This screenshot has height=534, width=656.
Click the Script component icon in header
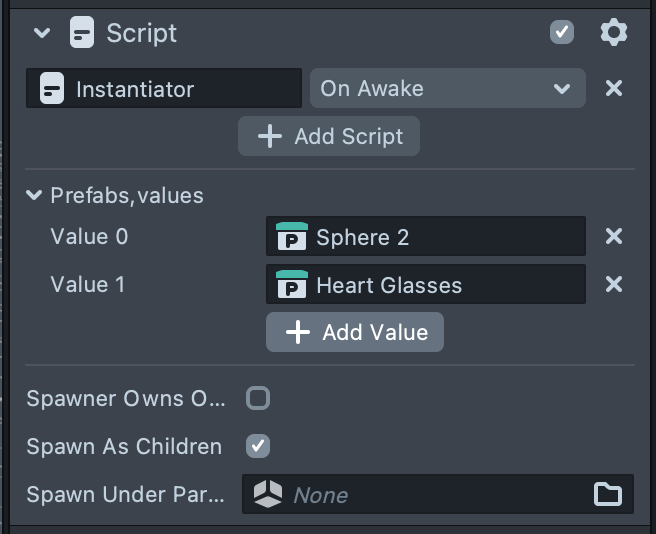(82, 33)
